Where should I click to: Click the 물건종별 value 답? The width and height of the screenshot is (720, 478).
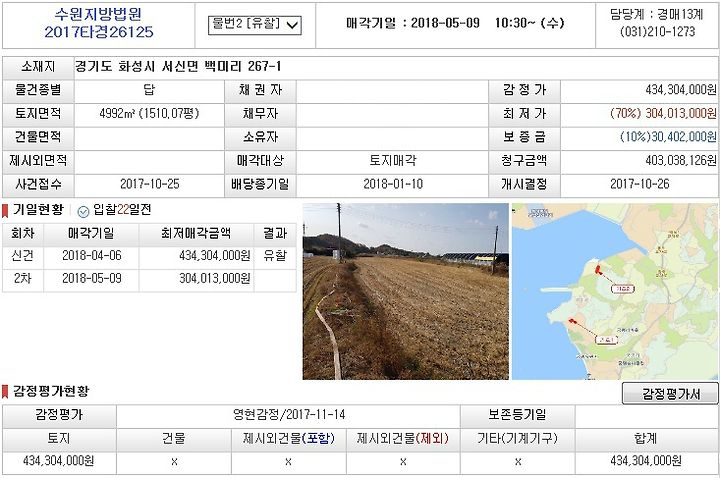[x=149, y=90]
